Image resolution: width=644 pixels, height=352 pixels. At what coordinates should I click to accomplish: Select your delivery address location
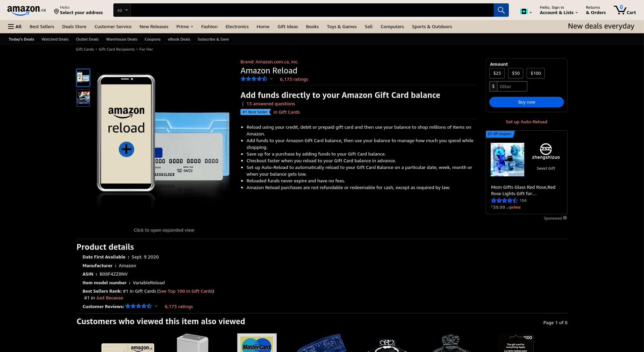point(78,10)
